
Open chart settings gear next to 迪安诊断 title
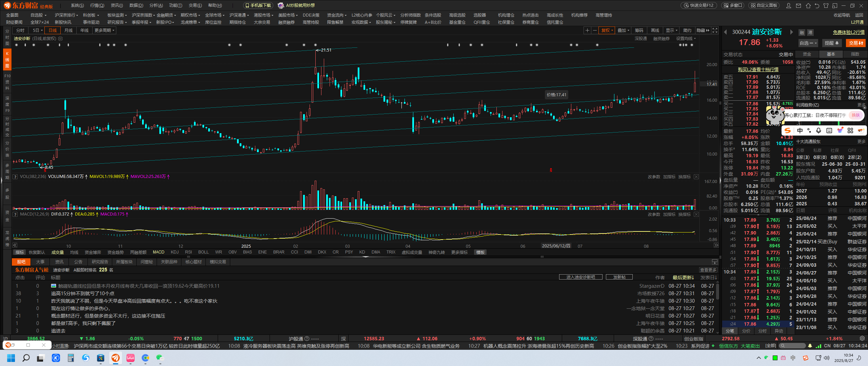coord(60,39)
